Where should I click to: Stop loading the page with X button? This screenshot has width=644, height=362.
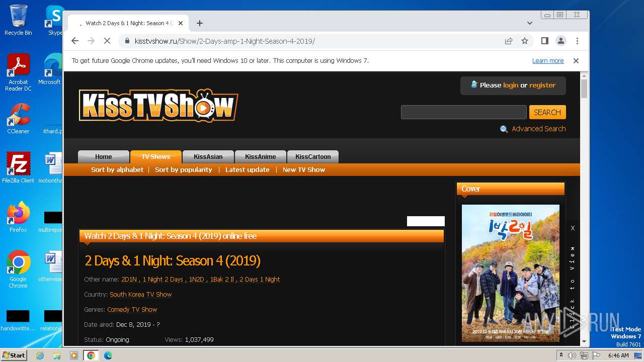[x=107, y=41]
